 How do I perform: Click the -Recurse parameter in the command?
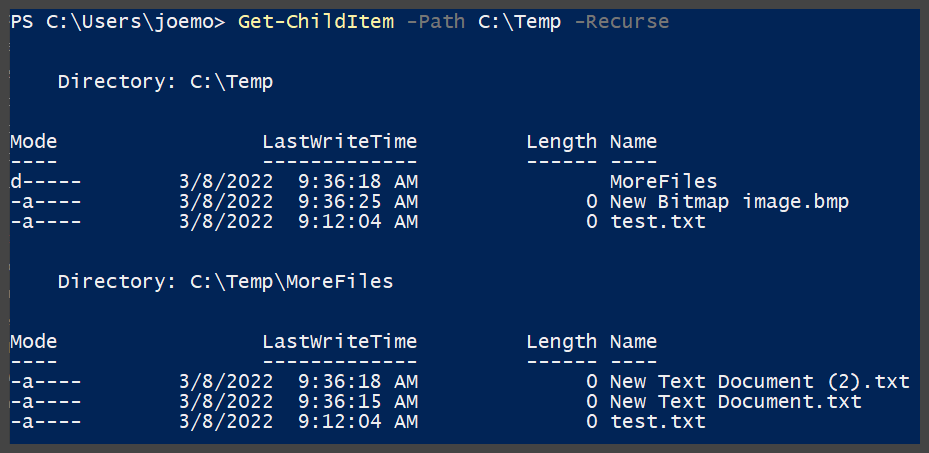pos(621,22)
